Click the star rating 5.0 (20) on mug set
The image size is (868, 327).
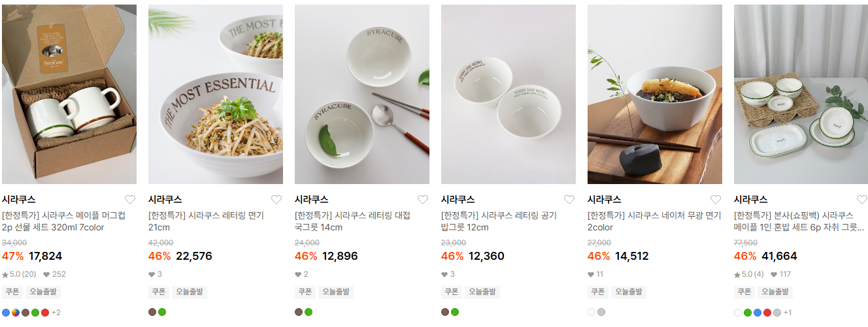[19, 274]
